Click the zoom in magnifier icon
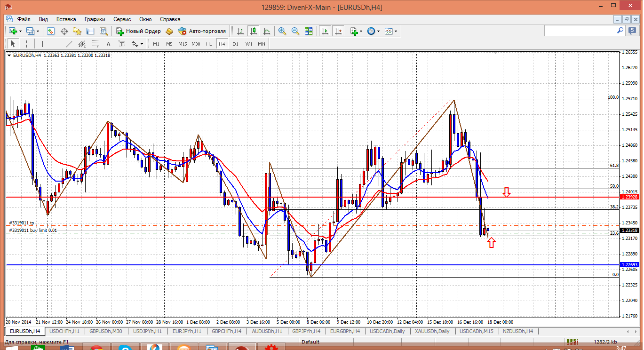 tap(282, 31)
